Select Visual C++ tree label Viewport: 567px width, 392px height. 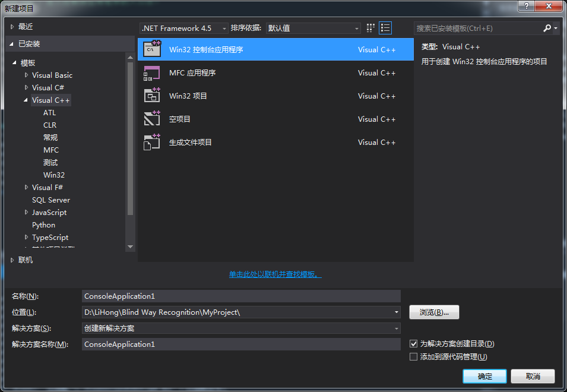[x=50, y=100]
